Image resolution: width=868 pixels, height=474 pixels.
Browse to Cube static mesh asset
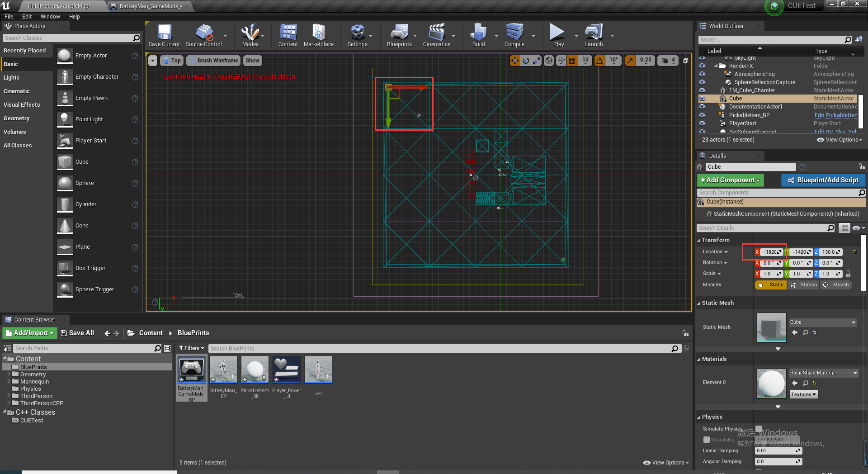[806, 332]
